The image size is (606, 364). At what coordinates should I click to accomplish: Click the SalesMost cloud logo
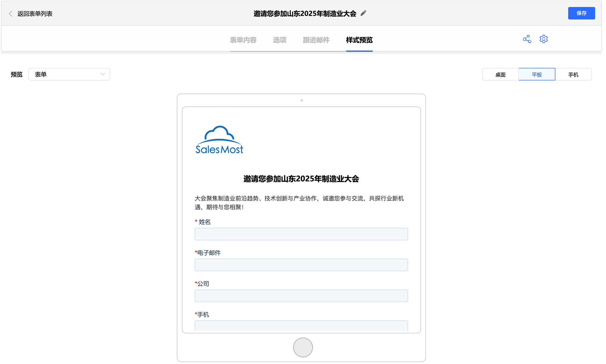[x=219, y=140]
